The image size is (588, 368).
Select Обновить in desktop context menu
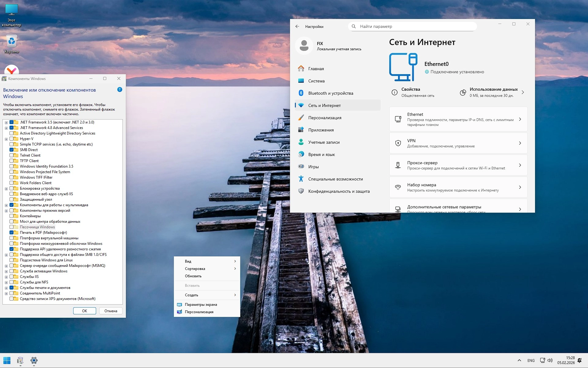[x=193, y=276]
